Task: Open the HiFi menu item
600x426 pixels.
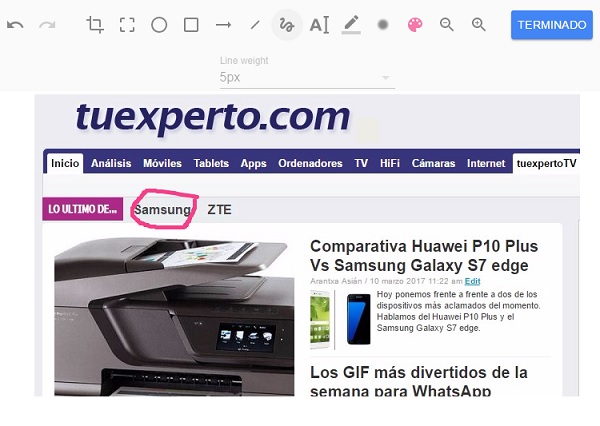Action: coord(390,163)
